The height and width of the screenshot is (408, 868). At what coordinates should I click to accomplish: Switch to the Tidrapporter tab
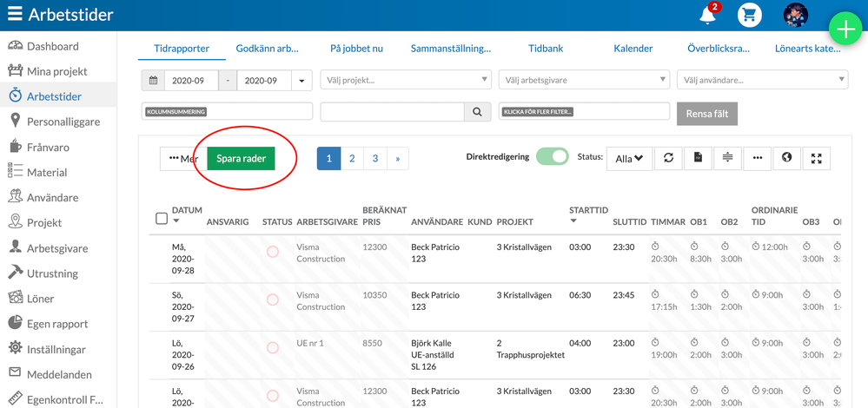(x=182, y=49)
